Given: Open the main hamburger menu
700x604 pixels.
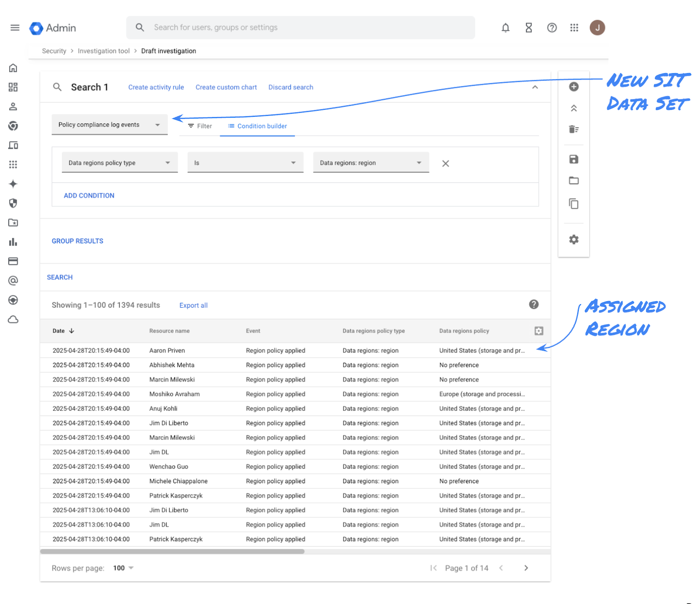Looking at the screenshot, I should pyautogui.click(x=15, y=28).
